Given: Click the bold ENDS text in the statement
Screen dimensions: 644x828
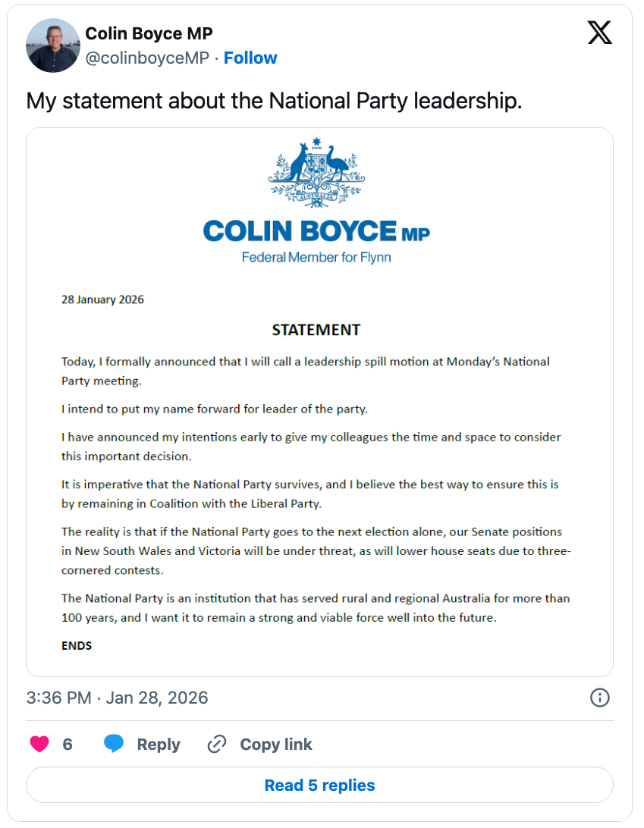Looking at the screenshot, I should pos(77,646).
